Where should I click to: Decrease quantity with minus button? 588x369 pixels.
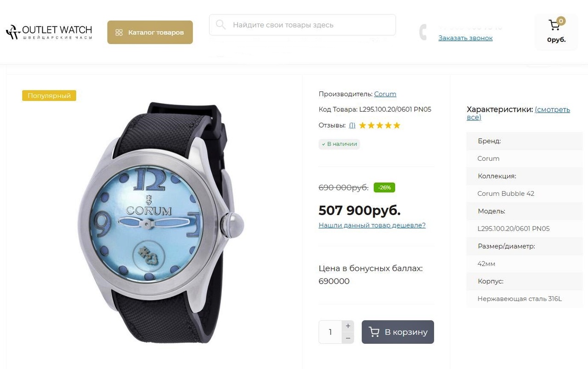(348, 338)
